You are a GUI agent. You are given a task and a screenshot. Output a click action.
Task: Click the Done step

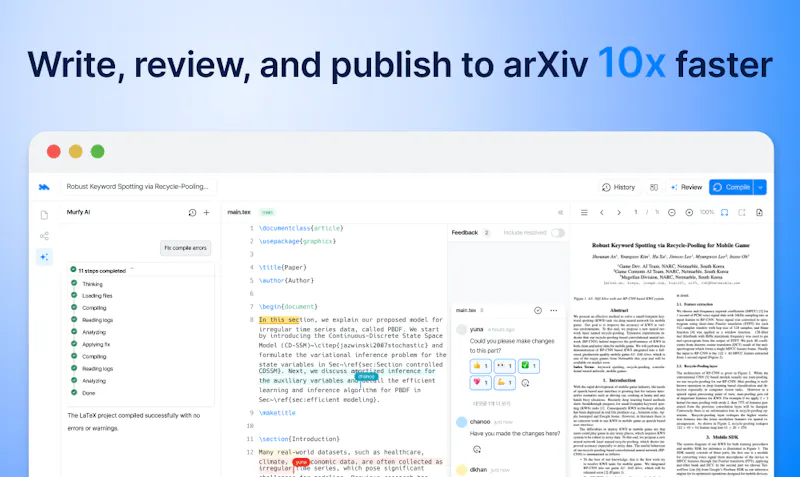(x=89, y=393)
